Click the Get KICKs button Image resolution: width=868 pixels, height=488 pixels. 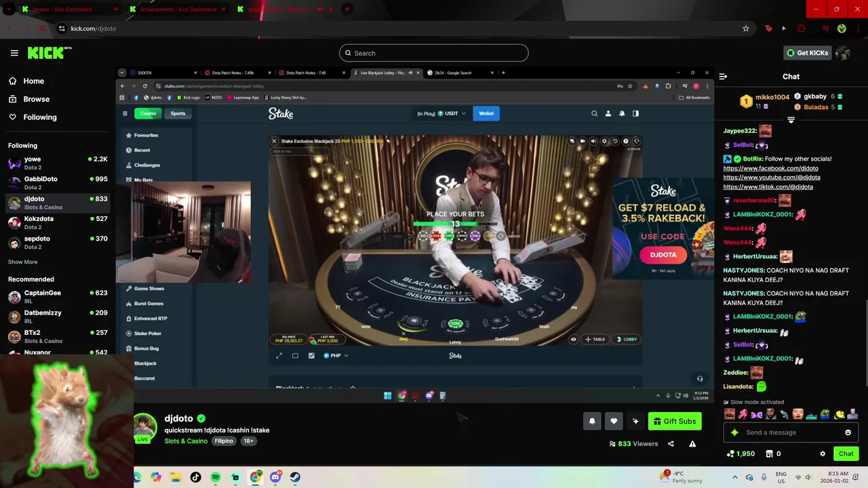click(x=808, y=53)
